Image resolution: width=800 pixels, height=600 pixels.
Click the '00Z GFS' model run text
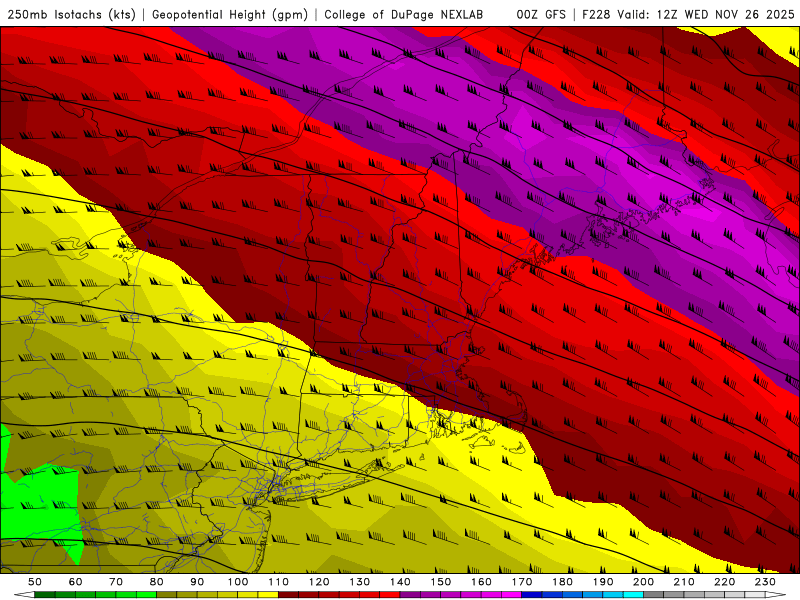click(x=541, y=15)
